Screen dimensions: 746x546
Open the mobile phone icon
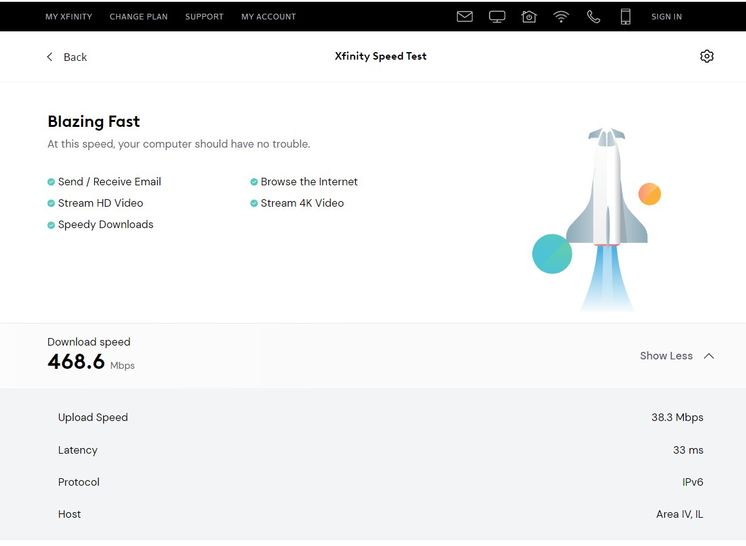point(626,17)
